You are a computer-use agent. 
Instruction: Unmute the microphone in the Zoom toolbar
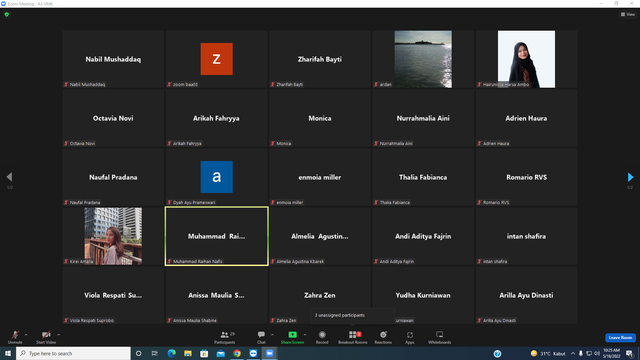(15, 337)
